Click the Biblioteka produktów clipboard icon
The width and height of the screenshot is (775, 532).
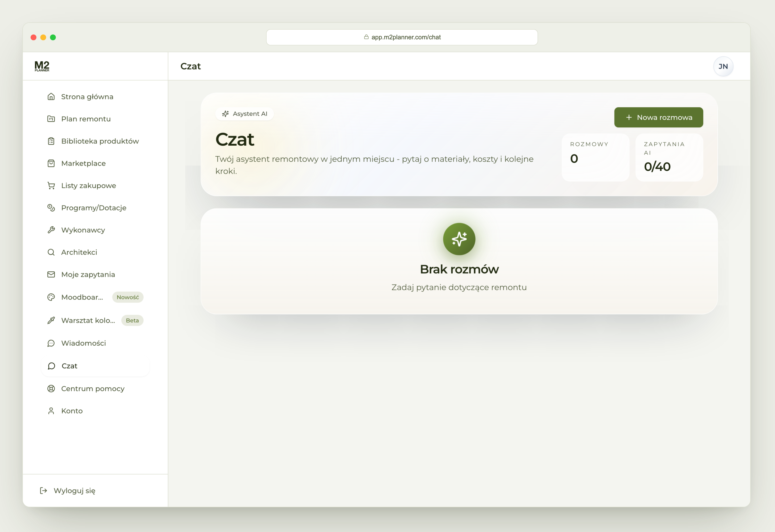[x=51, y=141]
